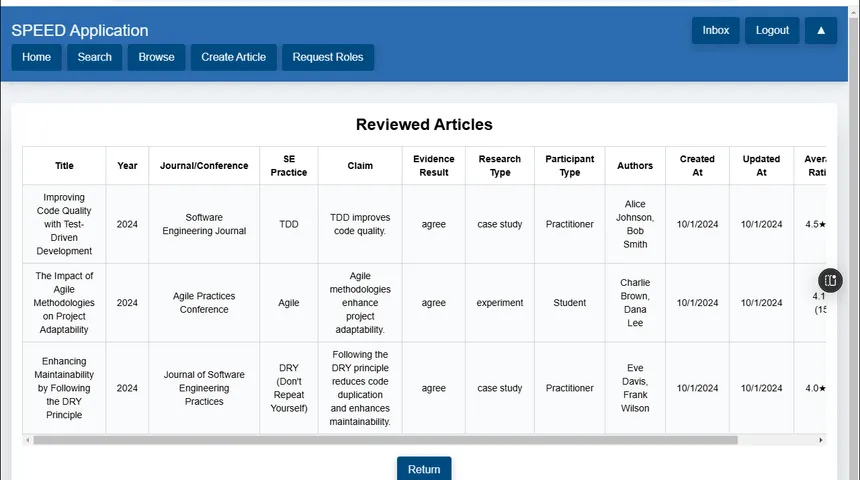Open the Inbox
The height and width of the screenshot is (480, 860).
pyautogui.click(x=715, y=31)
